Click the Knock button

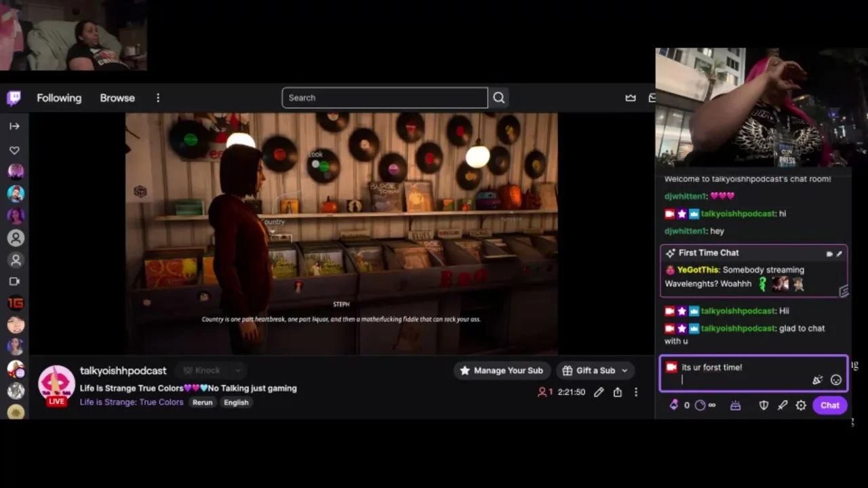coord(202,371)
